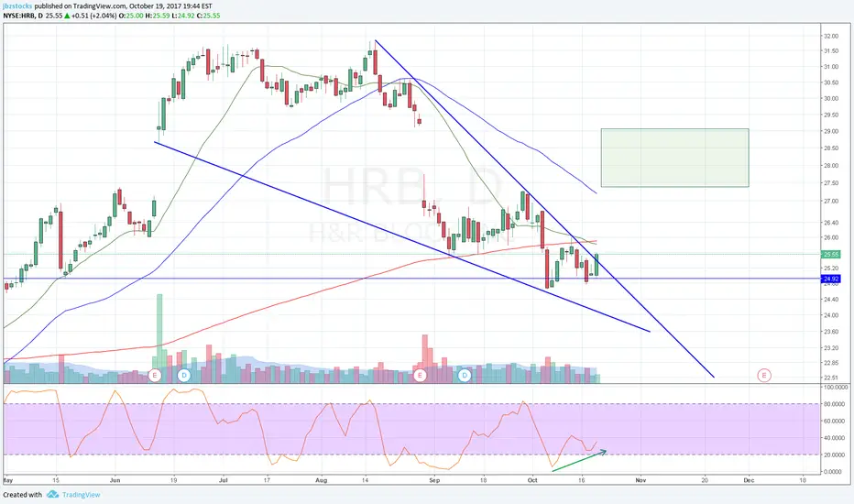Select the blue 24.92 horizontal line label
This screenshot has width=854, height=504.
pos(830,279)
